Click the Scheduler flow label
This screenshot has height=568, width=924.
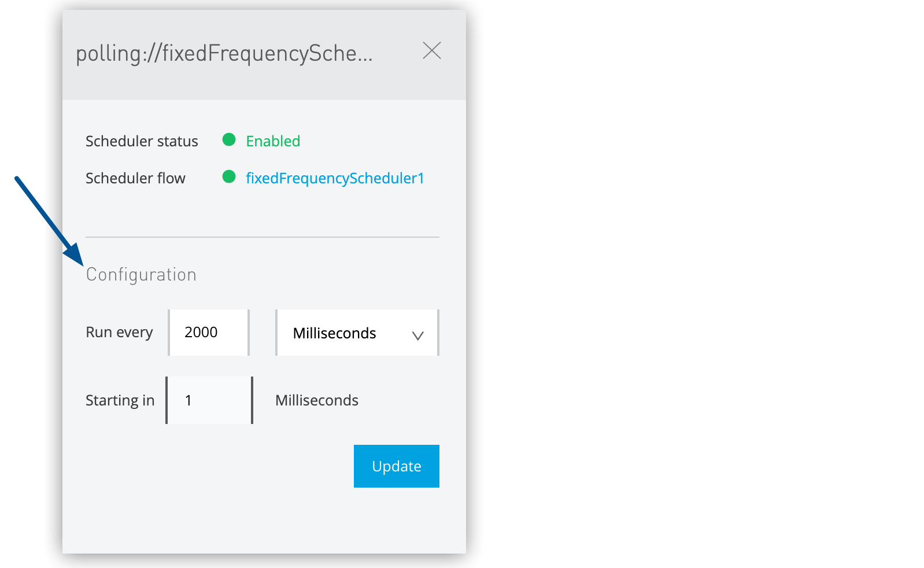click(x=135, y=178)
